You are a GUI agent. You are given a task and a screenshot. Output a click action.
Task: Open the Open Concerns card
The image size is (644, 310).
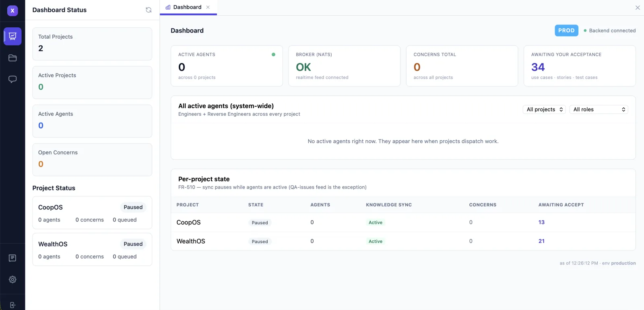pos(92,160)
